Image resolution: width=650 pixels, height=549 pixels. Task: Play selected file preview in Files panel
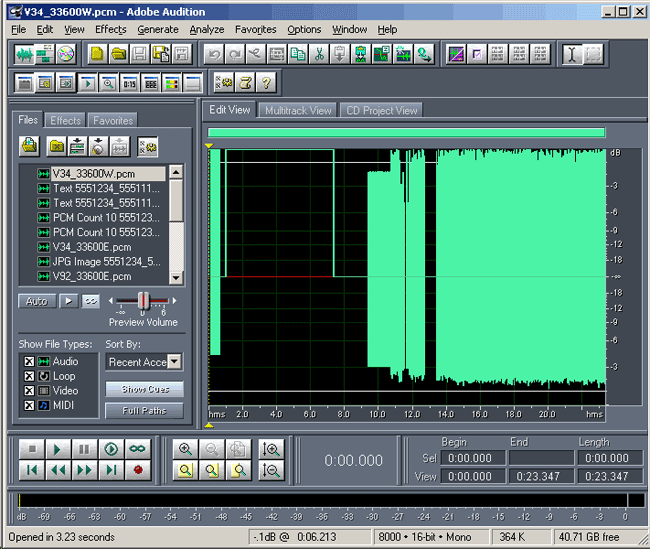pos(69,301)
